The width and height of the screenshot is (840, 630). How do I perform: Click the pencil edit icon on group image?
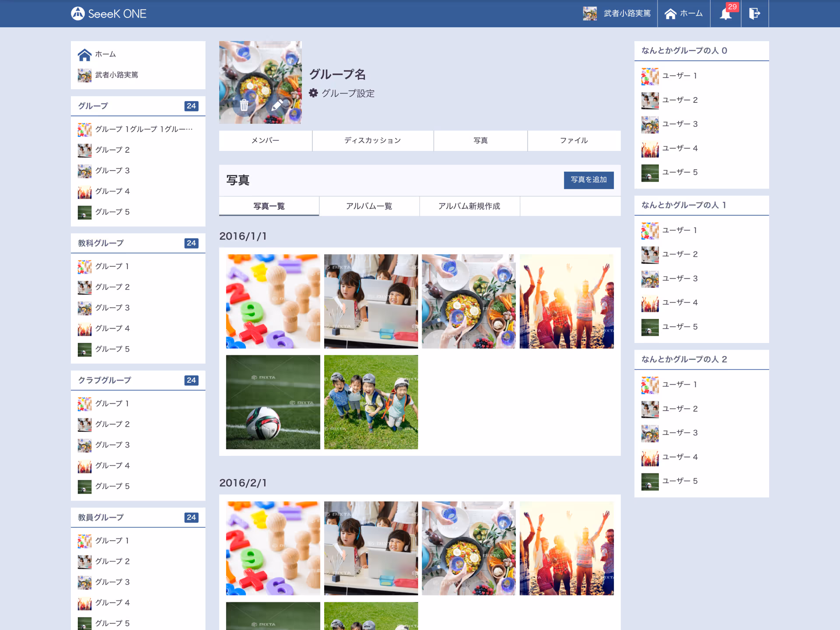(x=277, y=105)
